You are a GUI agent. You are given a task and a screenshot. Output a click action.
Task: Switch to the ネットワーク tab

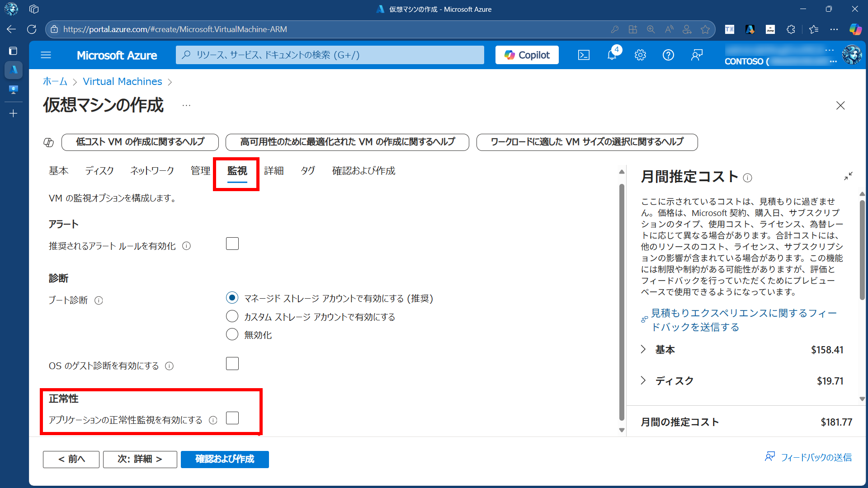point(152,171)
